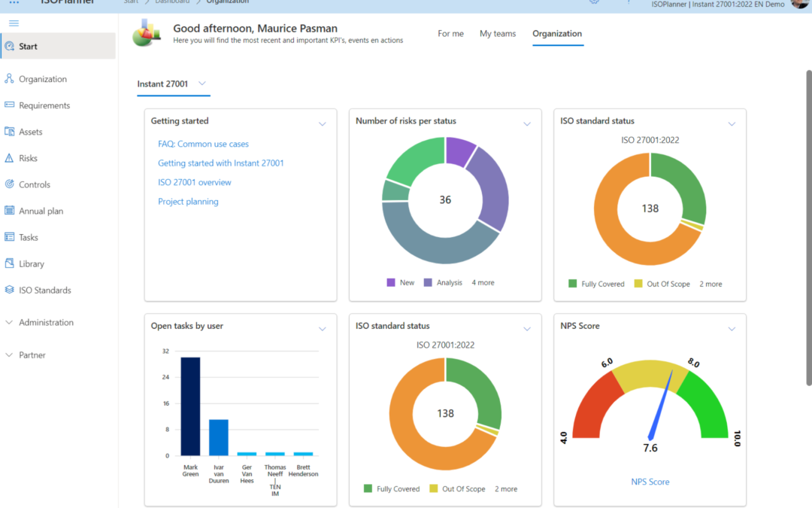
Task: Click the Assets icon in sidebar
Action: point(9,132)
